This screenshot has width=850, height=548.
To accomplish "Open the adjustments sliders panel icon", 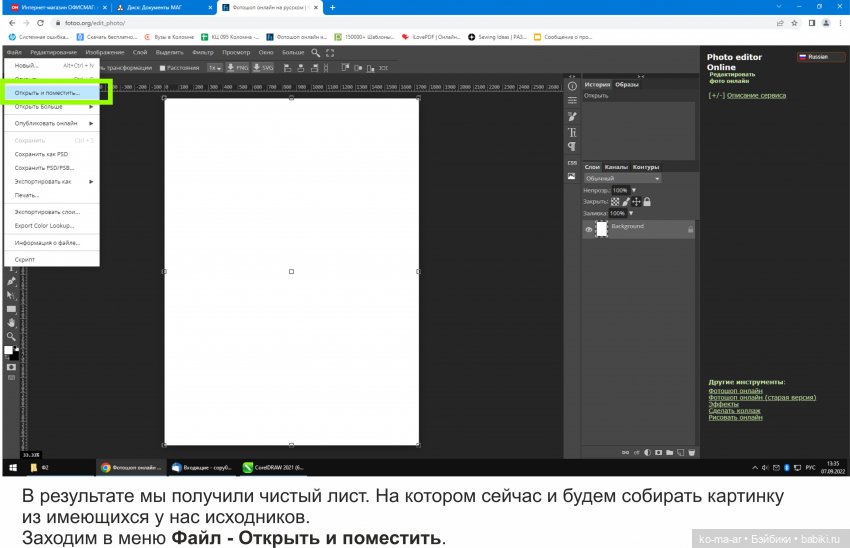I will (x=572, y=100).
